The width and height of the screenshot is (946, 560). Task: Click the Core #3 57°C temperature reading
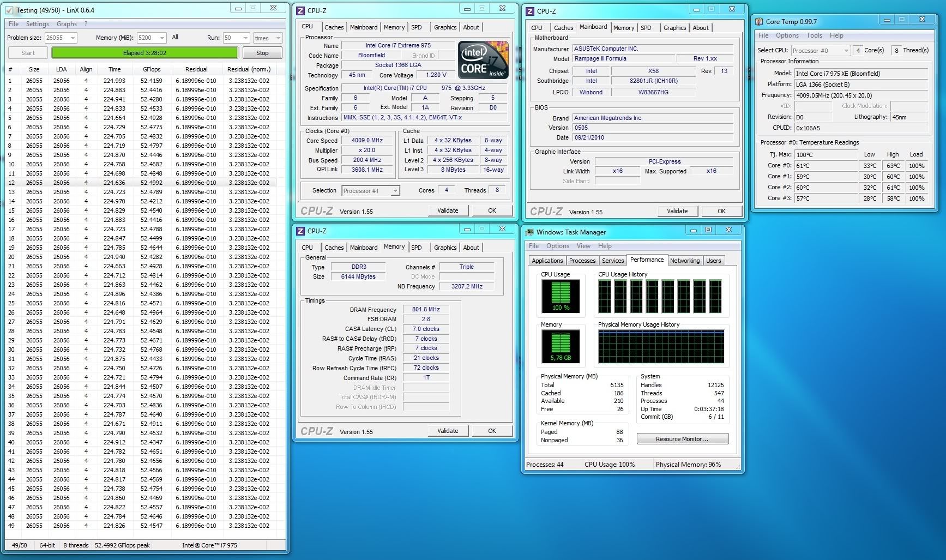[x=826, y=198]
